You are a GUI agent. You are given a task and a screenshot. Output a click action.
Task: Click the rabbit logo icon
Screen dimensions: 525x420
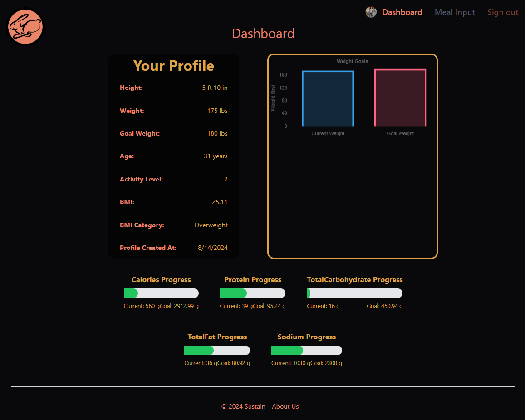pyautogui.click(x=25, y=27)
